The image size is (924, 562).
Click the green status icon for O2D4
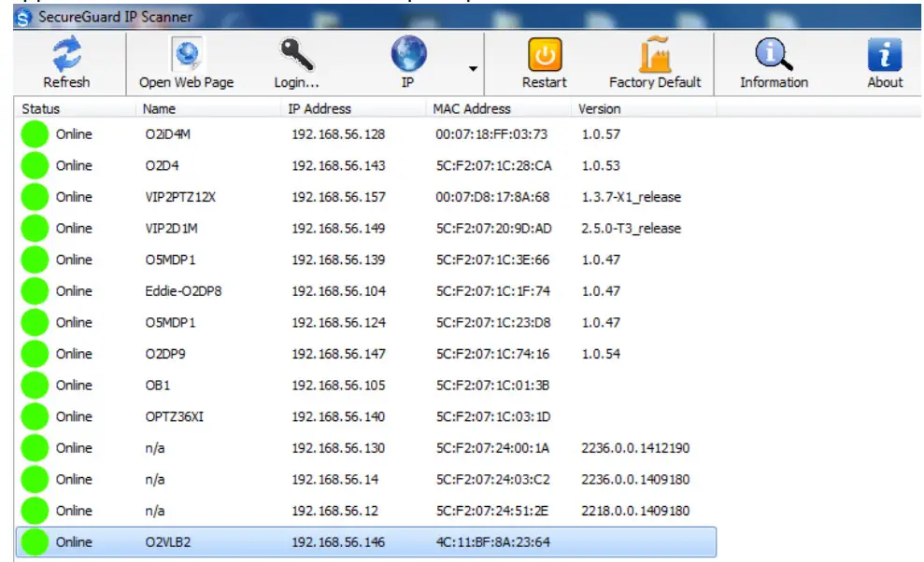click(x=35, y=165)
